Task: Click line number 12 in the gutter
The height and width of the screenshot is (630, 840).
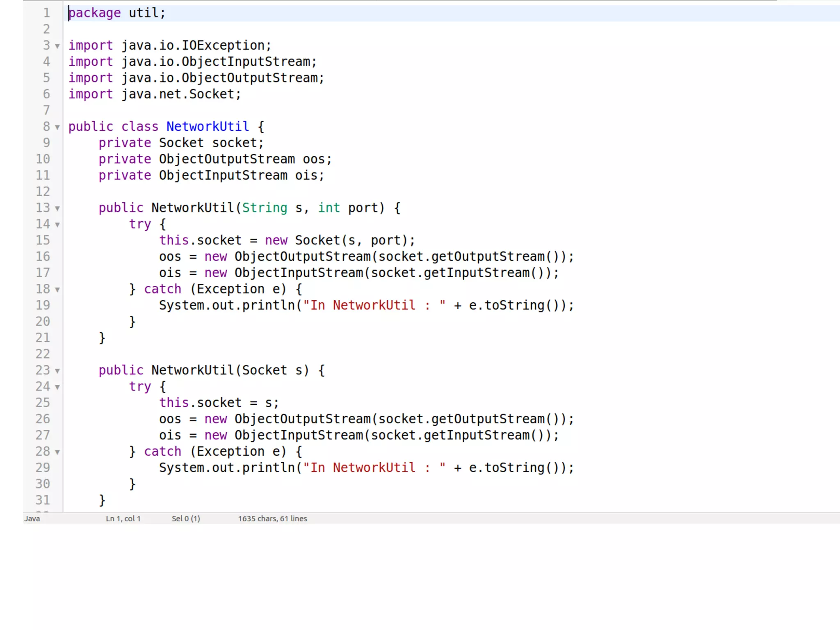Action: click(43, 192)
